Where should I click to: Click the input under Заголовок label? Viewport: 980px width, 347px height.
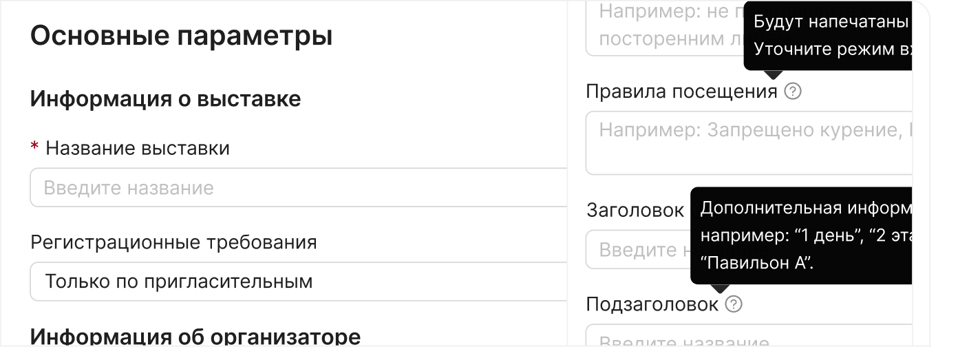pos(638,249)
